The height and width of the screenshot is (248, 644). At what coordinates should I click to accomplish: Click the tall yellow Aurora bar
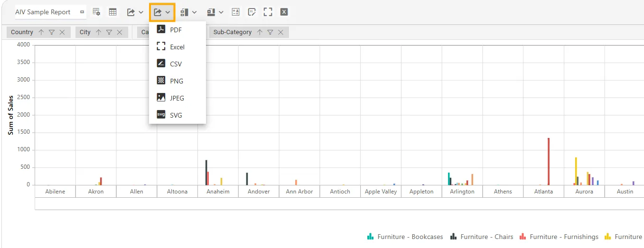576,171
